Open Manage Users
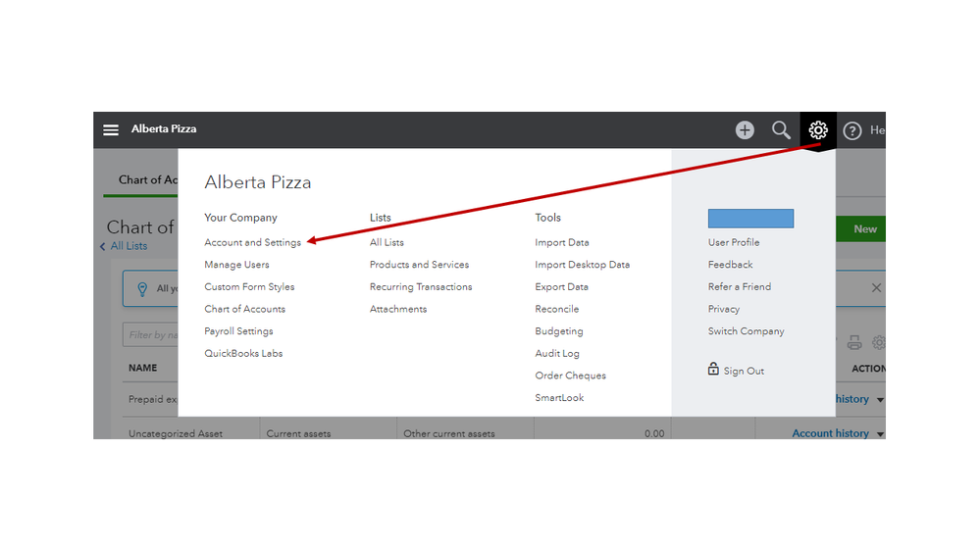Viewport: 980px width, 551px height. coord(236,265)
